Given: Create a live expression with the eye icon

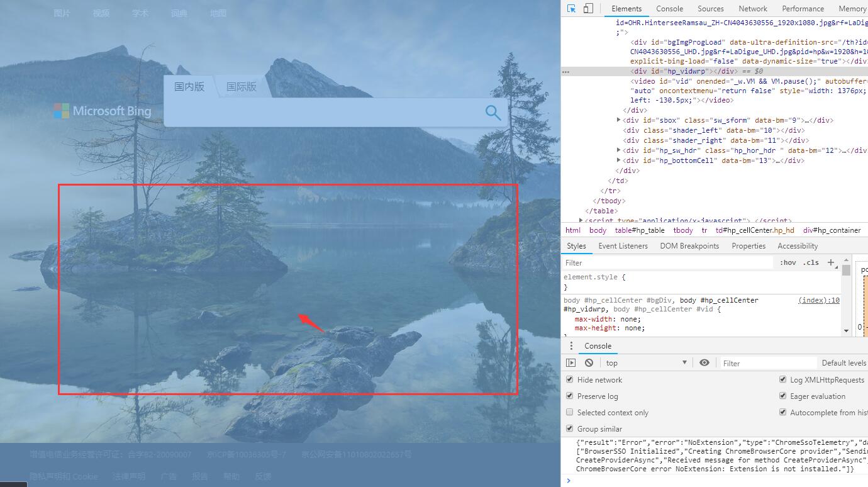Looking at the screenshot, I should coord(704,363).
